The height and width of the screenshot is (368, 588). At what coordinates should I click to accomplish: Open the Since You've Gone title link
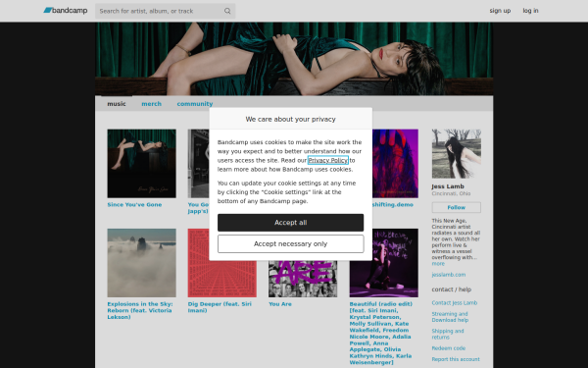coord(134,205)
